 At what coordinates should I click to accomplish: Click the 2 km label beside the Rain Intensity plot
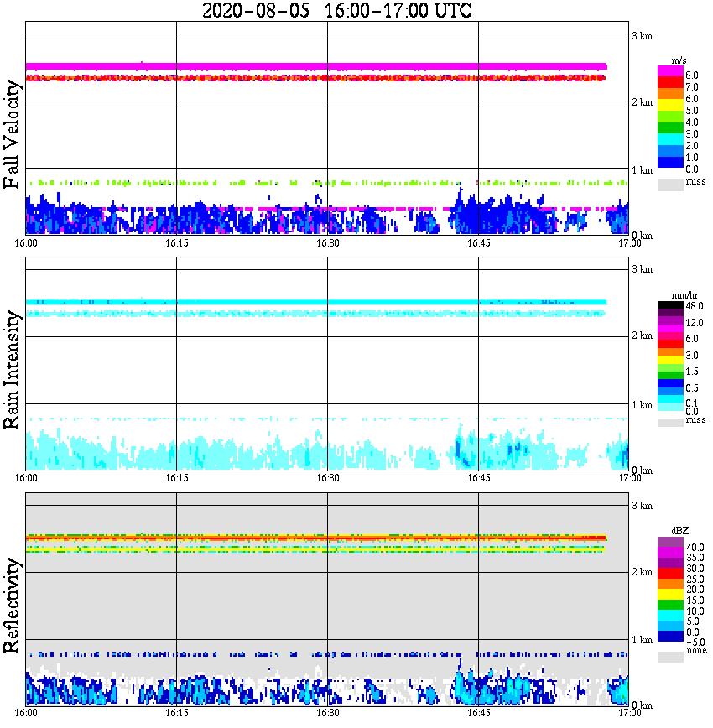642,335
